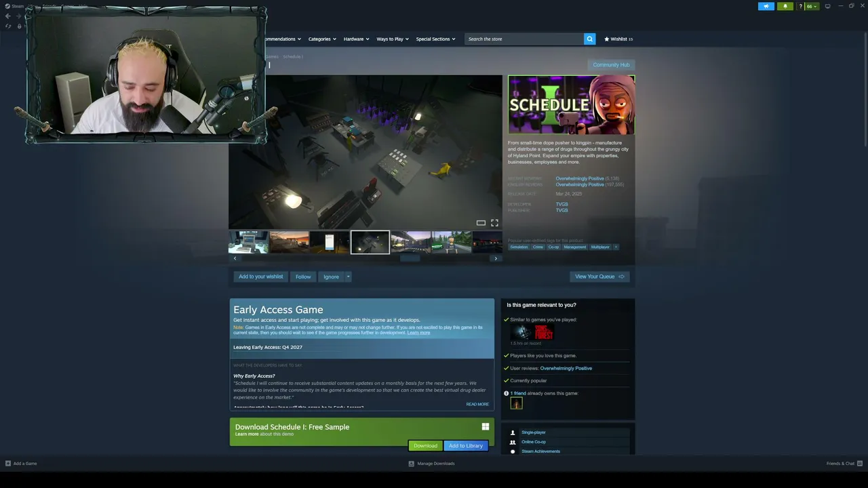This screenshot has width=868, height=488.
Task: Click the thumbnail strip left arrow
Action: [x=235, y=258]
